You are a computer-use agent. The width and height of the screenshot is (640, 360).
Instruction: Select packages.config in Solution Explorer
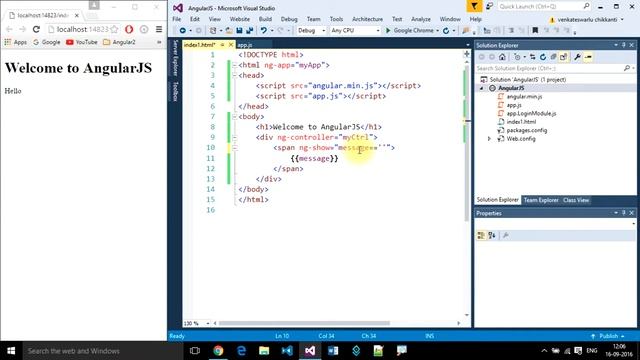coord(527,131)
